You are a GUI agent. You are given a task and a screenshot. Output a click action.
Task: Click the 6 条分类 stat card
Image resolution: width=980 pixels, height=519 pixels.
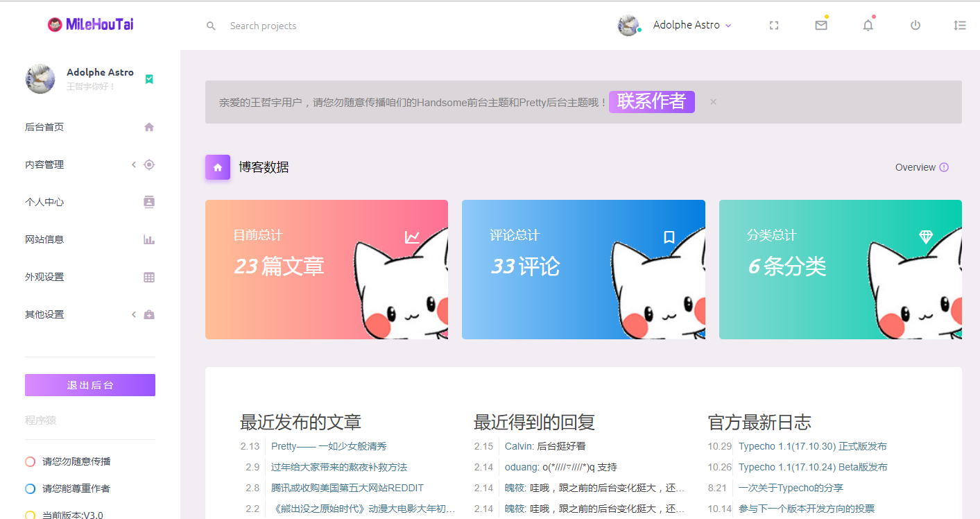click(x=841, y=269)
